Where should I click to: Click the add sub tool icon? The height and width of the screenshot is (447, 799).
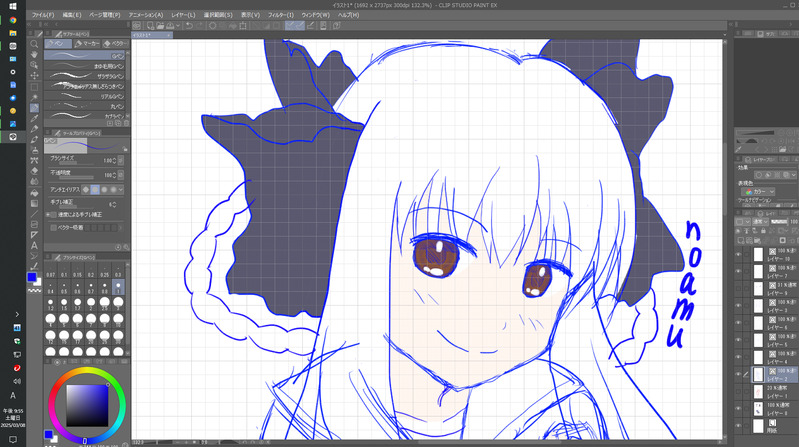110,123
